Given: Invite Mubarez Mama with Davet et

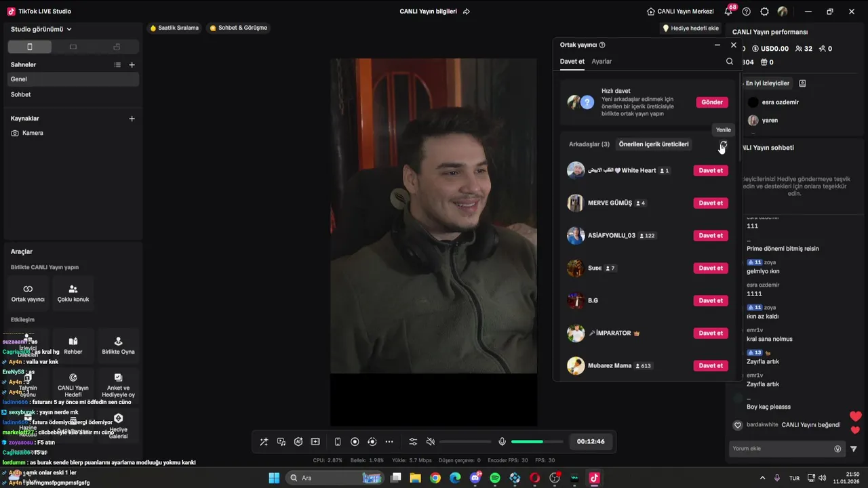Looking at the screenshot, I should pos(711,365).
